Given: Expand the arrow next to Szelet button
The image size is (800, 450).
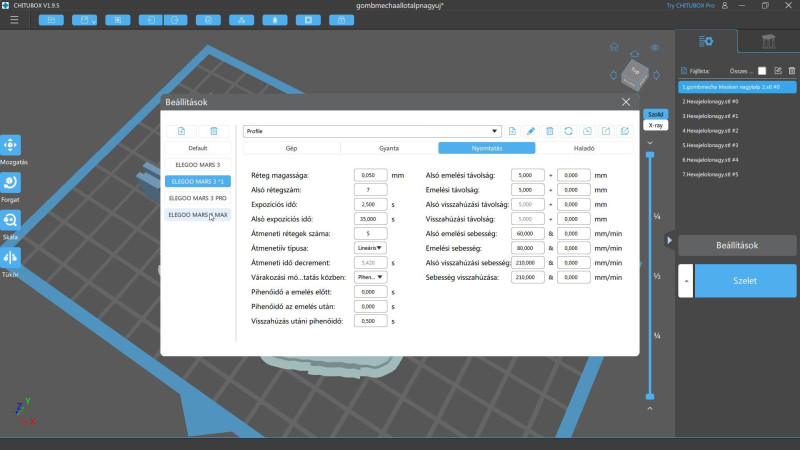Looking at the screenshot, I should 686,281.
